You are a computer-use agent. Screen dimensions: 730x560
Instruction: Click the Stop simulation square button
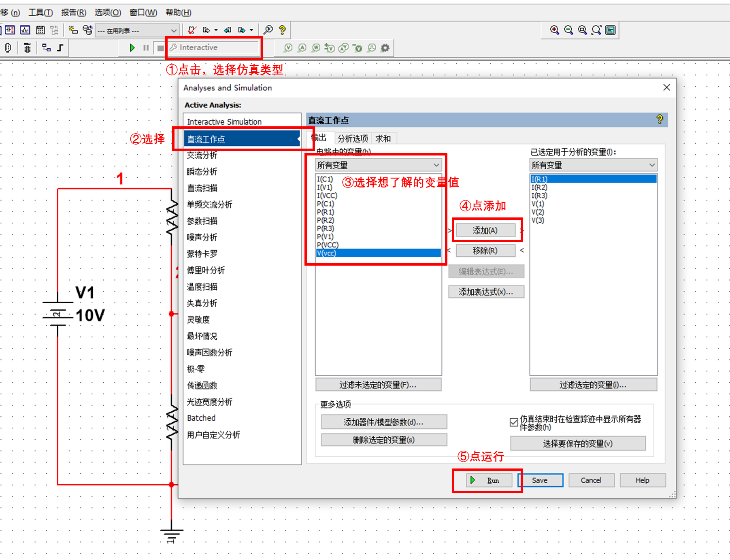tap(160, 48)
